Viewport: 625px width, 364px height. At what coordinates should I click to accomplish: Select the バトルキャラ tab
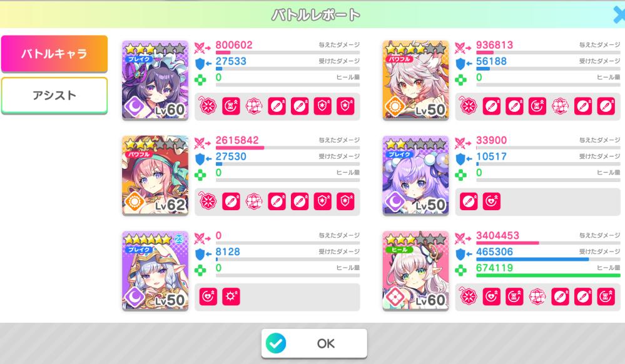pos(54,53)
